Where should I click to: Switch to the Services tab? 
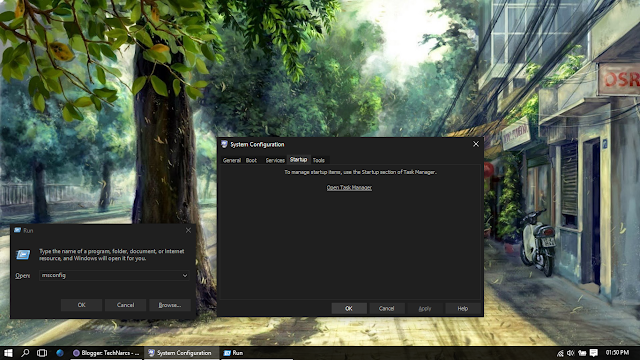tap(275, 160)
